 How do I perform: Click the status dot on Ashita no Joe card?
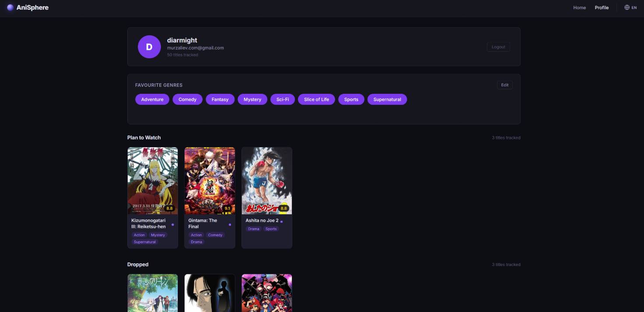coord(281,221)
